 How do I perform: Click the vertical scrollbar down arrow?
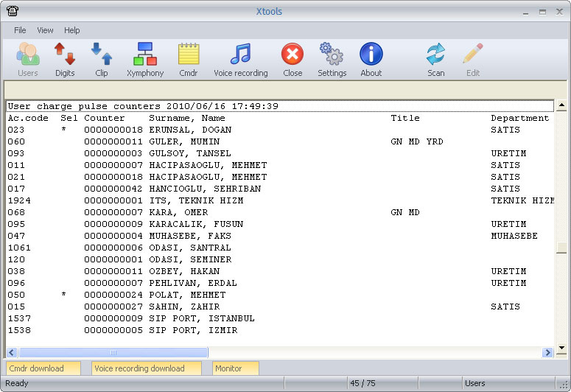click(x=561, y=340)
